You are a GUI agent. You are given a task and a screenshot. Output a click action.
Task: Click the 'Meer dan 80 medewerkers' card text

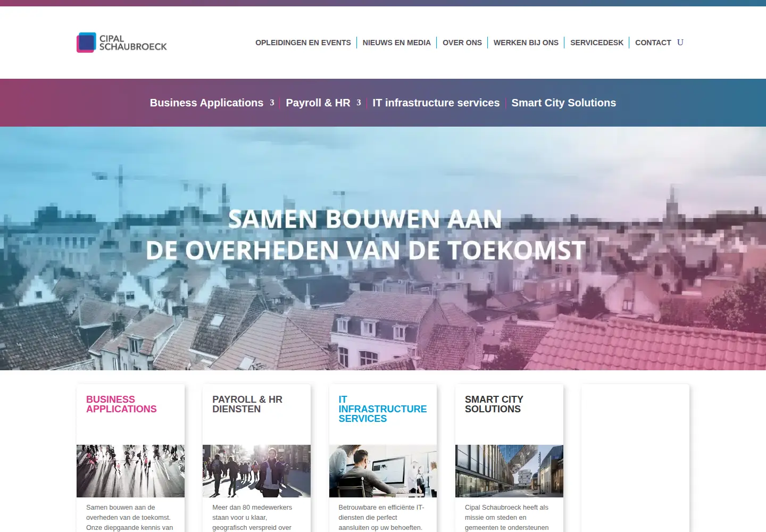252,518
